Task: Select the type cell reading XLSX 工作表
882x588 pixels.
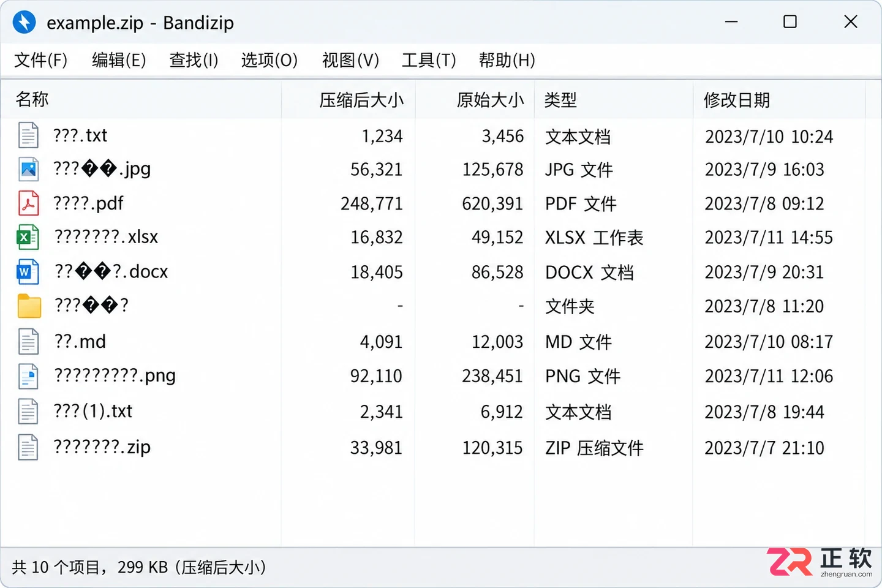Action: click(x=594, y=238)
